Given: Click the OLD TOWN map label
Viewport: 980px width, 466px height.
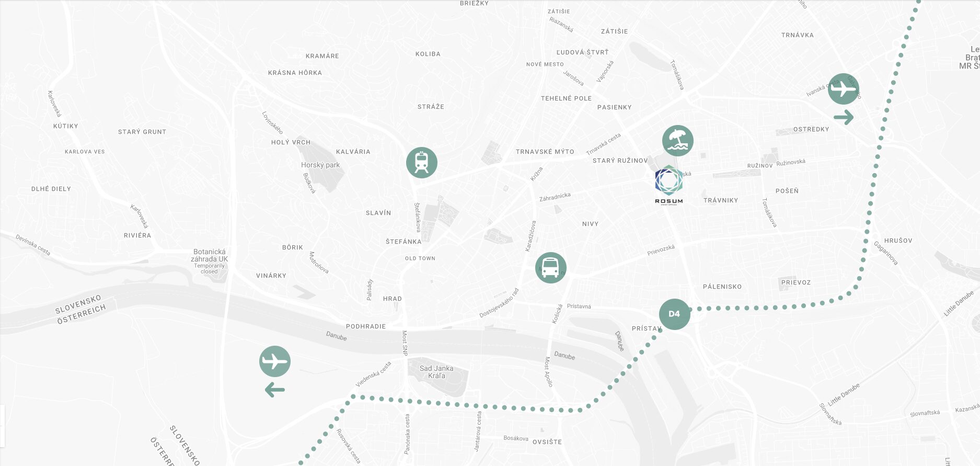Looking at the screenshot, I should 420,258.
